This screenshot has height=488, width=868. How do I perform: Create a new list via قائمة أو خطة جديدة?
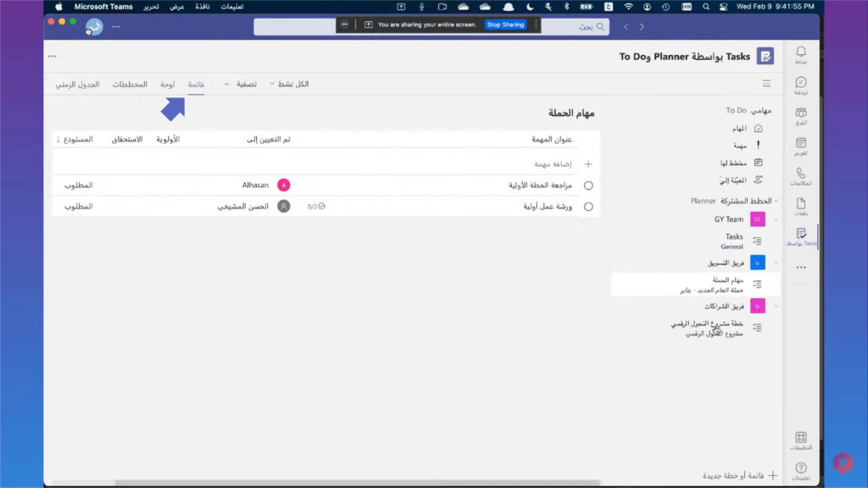733,476
